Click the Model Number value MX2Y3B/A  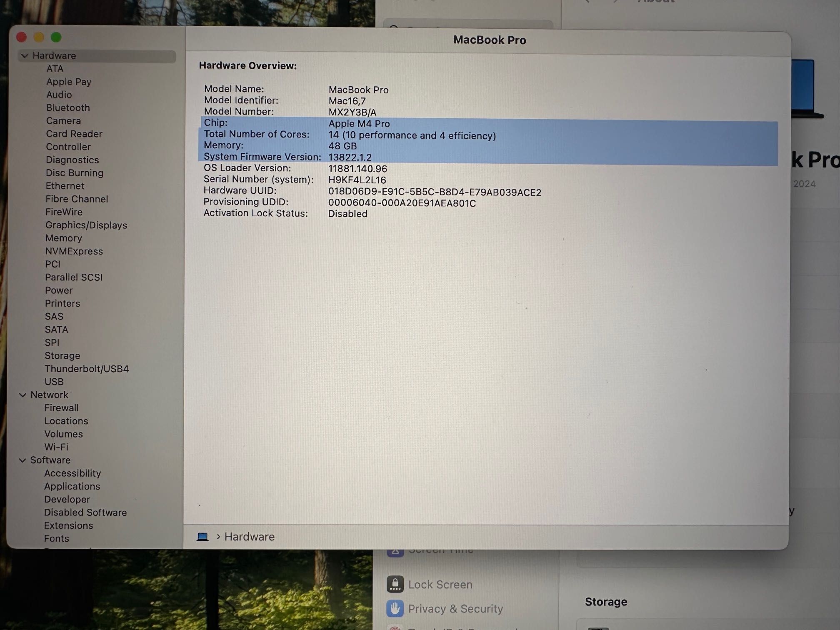[x=352, y=112]
